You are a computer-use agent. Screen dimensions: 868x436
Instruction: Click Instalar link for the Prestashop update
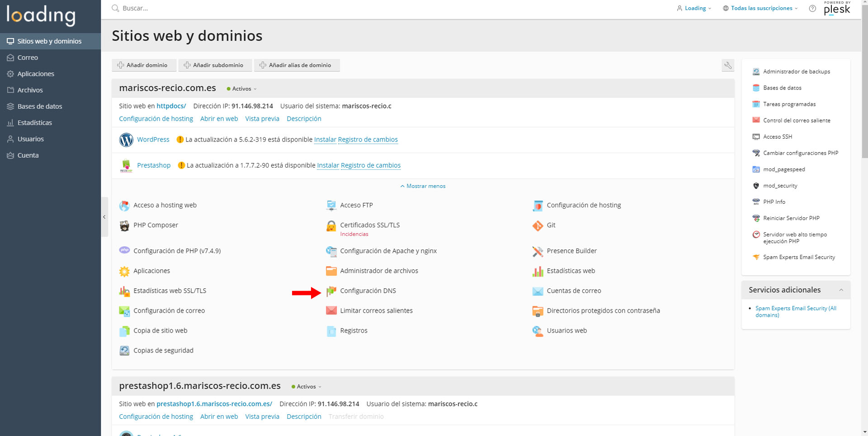click(x=328, y=165)
